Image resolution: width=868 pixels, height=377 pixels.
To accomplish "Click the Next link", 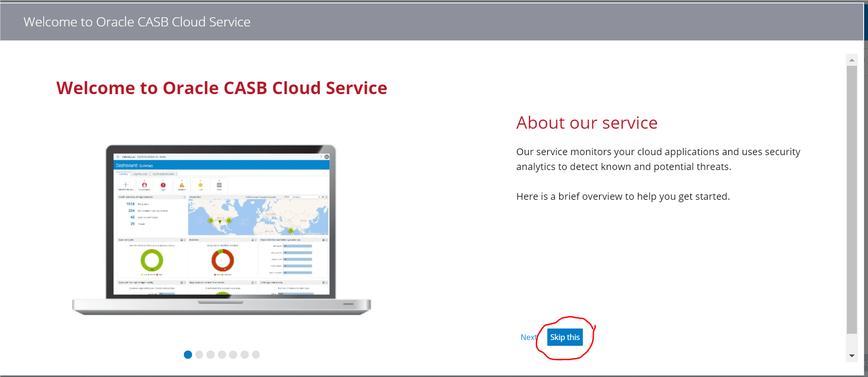I will coord(529,337).
